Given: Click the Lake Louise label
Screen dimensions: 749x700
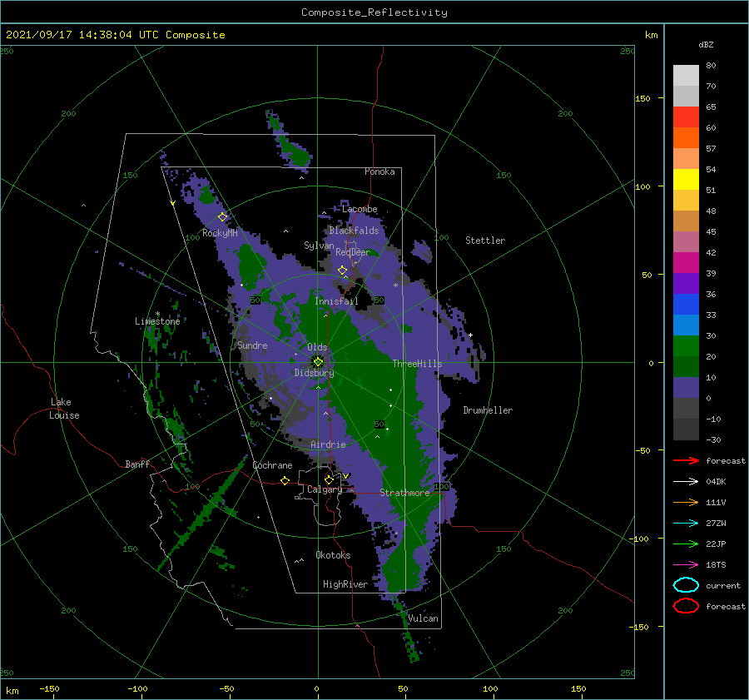Looking at the screenshot, I should tap(64, 409).
